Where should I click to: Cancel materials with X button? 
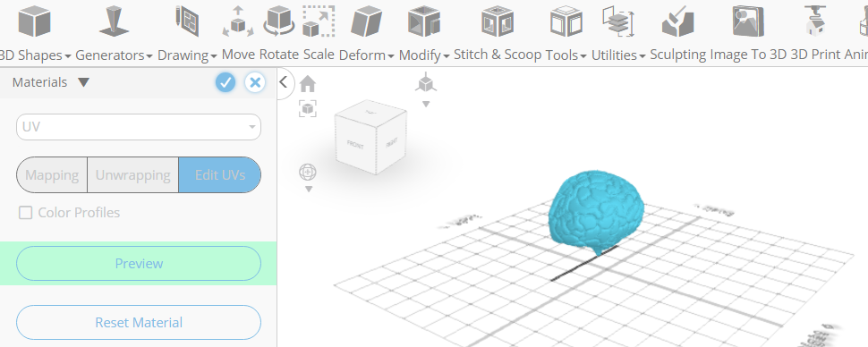(x=255, y=82)
